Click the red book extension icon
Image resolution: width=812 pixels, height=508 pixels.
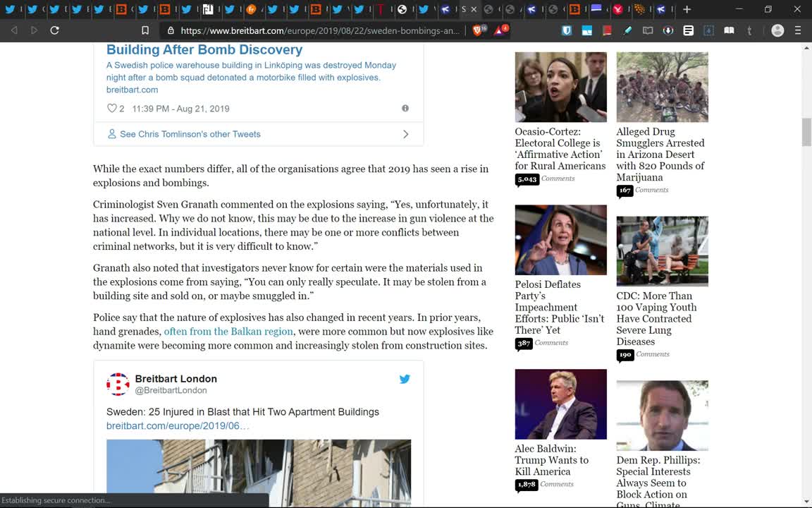point(607,30)
